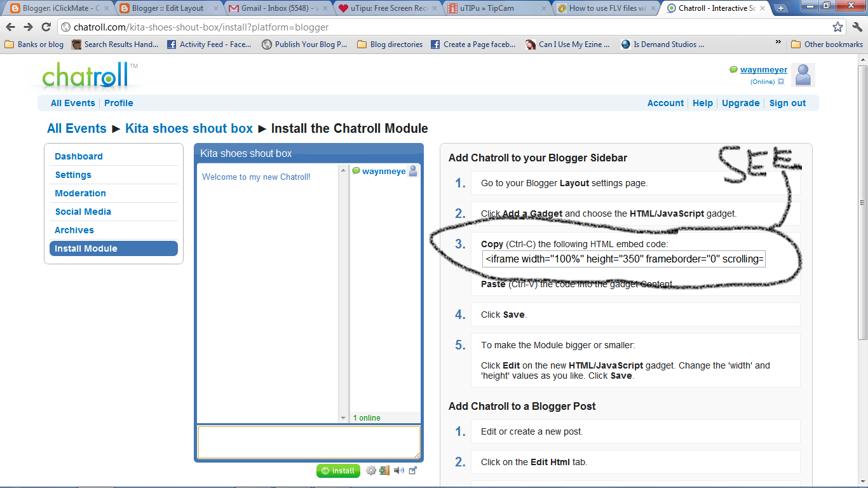
Task: Switch to the Gmail Inbox tab
Action: 278,8
